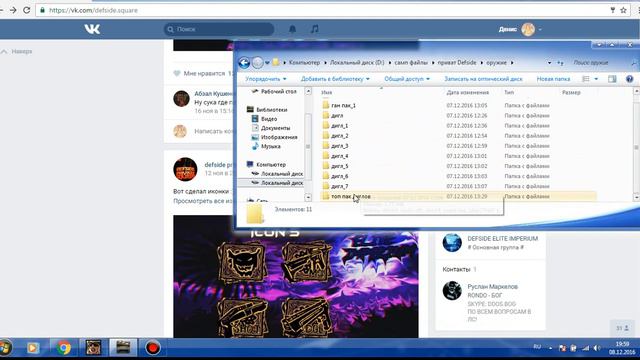640x360 pixels.
Task: Open the VK music note icon
Action: tap(314, 29)
